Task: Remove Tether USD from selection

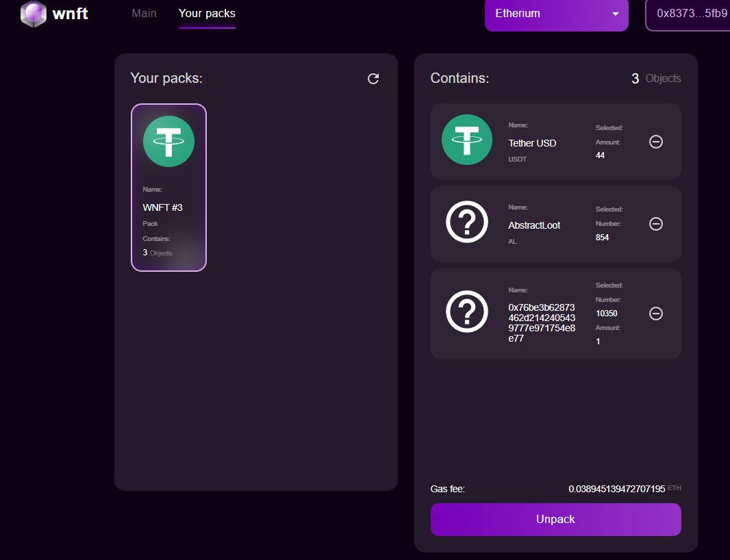Action: pyautogui.click(x=656, y=142)
